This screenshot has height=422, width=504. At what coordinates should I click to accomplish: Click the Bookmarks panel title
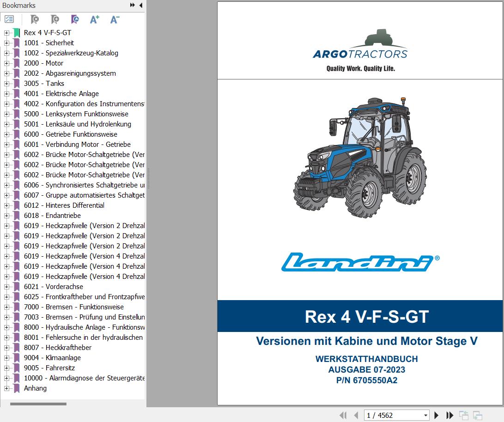pos(18,6)
